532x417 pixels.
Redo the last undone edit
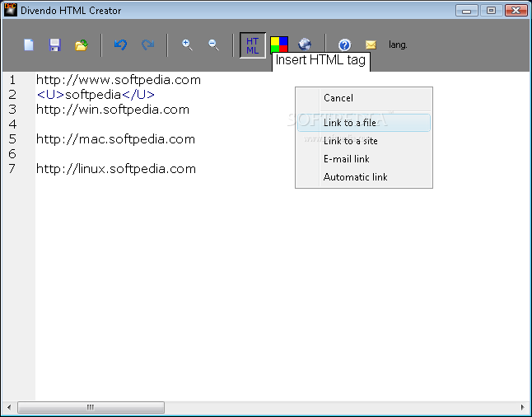click(x=148, y=45)
